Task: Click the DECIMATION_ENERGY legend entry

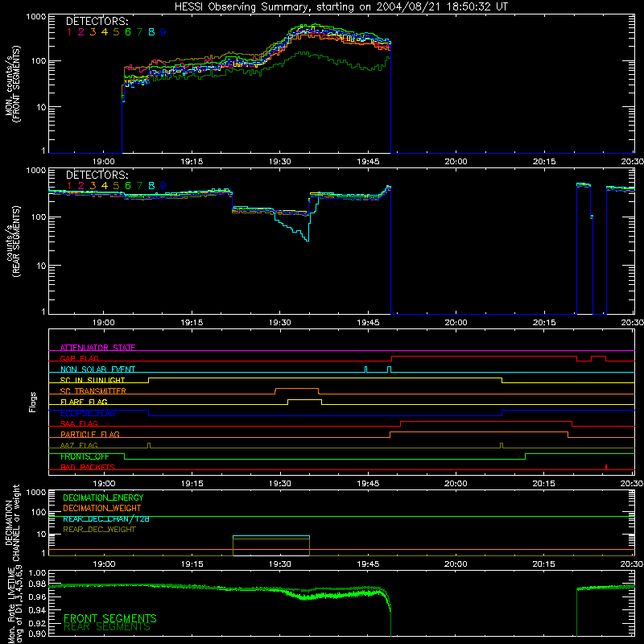Action: (103, 497)
